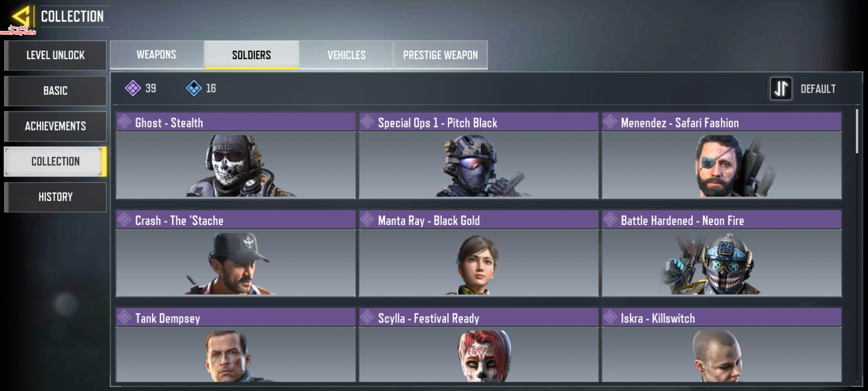Viewport: 868px width, 391px height.
Task: Click diamond icon on Ghost - Stealth header
Action: [x=124, y=122]
